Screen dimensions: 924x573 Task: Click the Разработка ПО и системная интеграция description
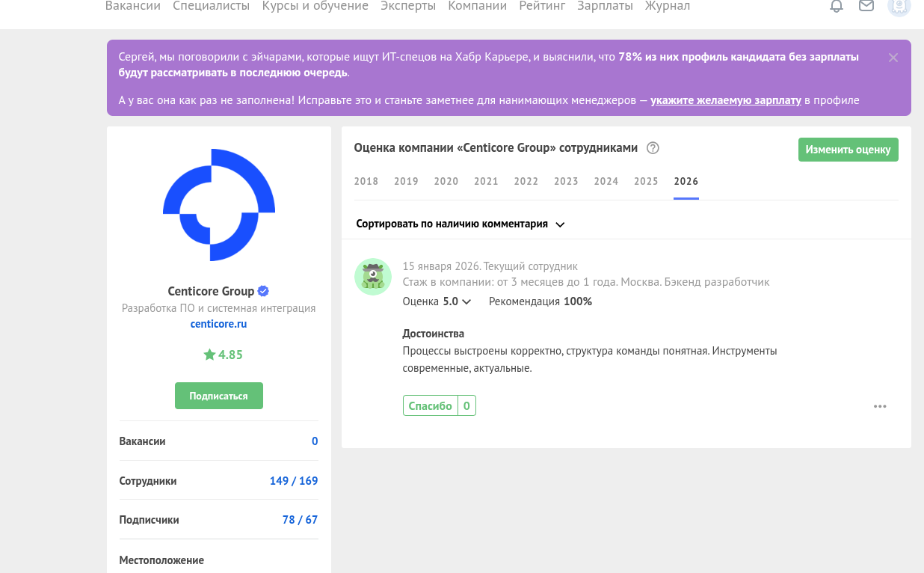tap(219, 308)
